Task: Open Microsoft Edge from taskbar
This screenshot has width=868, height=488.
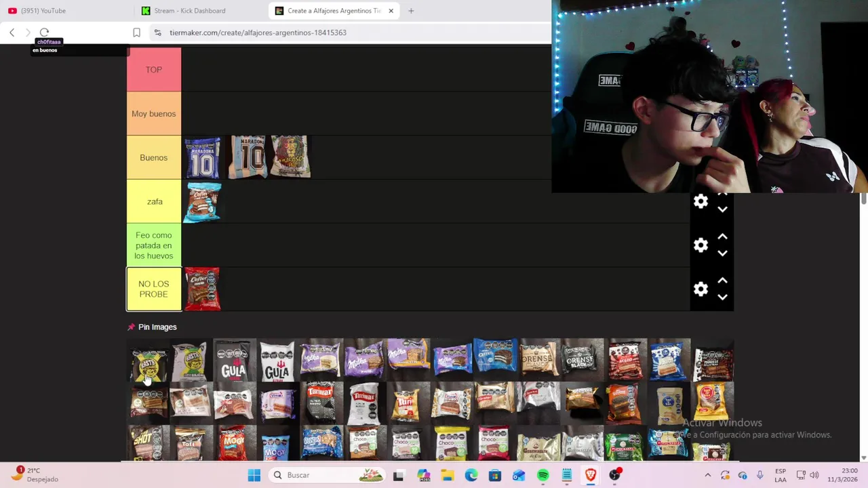Action: coord(471,475)
